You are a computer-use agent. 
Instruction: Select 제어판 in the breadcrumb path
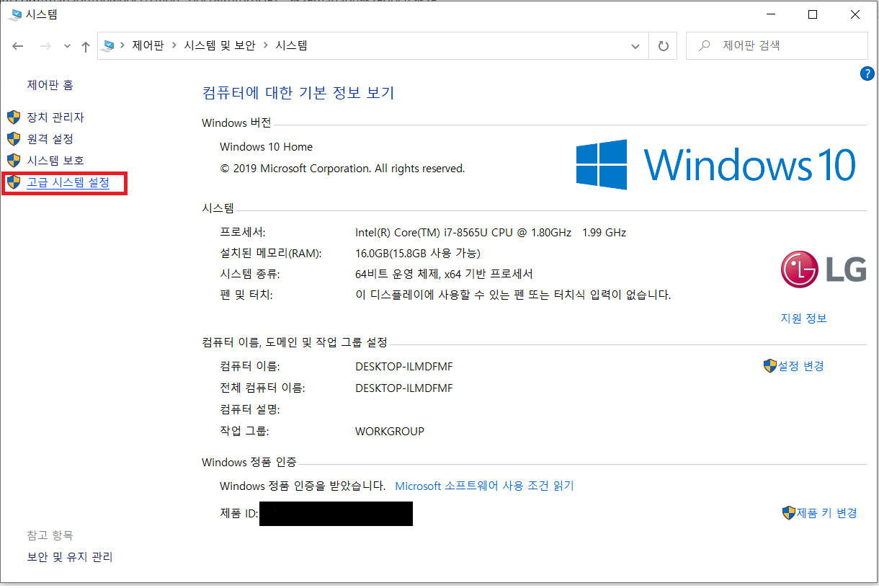148,45
